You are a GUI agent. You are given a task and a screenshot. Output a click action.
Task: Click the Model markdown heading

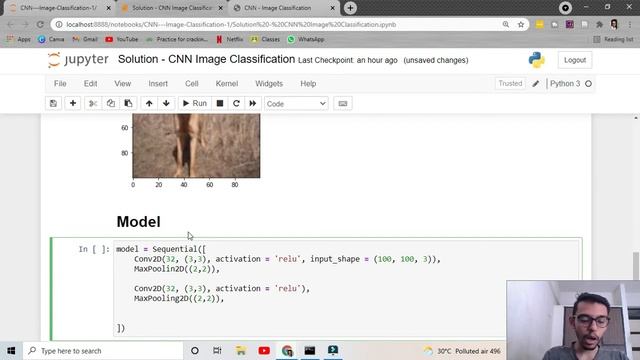click(138, 222)
